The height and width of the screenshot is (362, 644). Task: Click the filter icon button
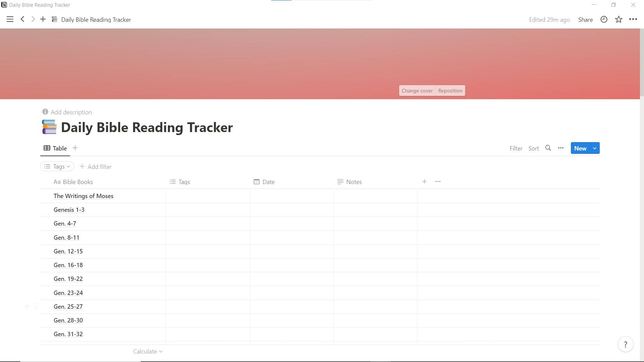pyautogui.click(x=516, y=147)
